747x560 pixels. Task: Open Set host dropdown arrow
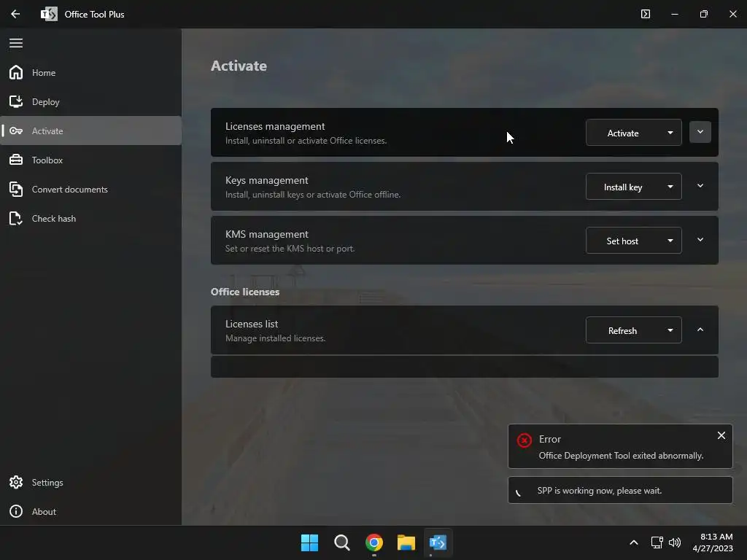(x=670, y=241)
